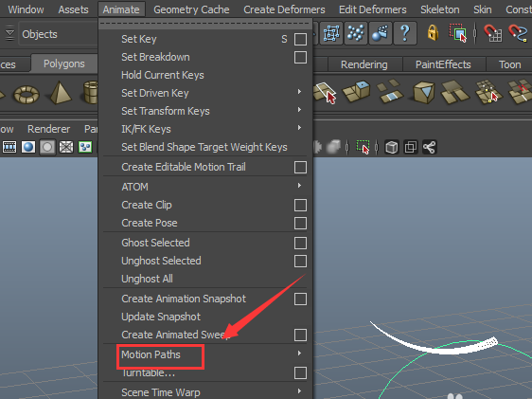
Task: Click the polygon selection arrow shelf icon
Action: click(x=325, y=92)
